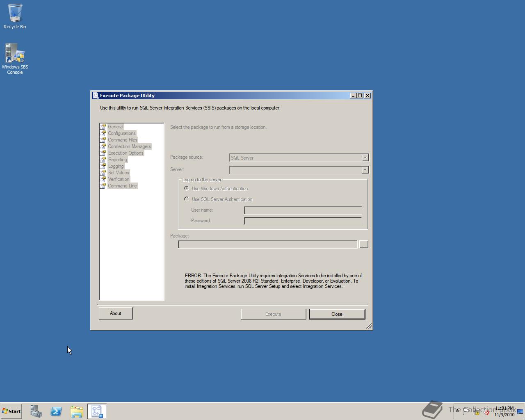525x420 pixels.
Task: Select Connection Managers in the page list
Action: [129, 146]
